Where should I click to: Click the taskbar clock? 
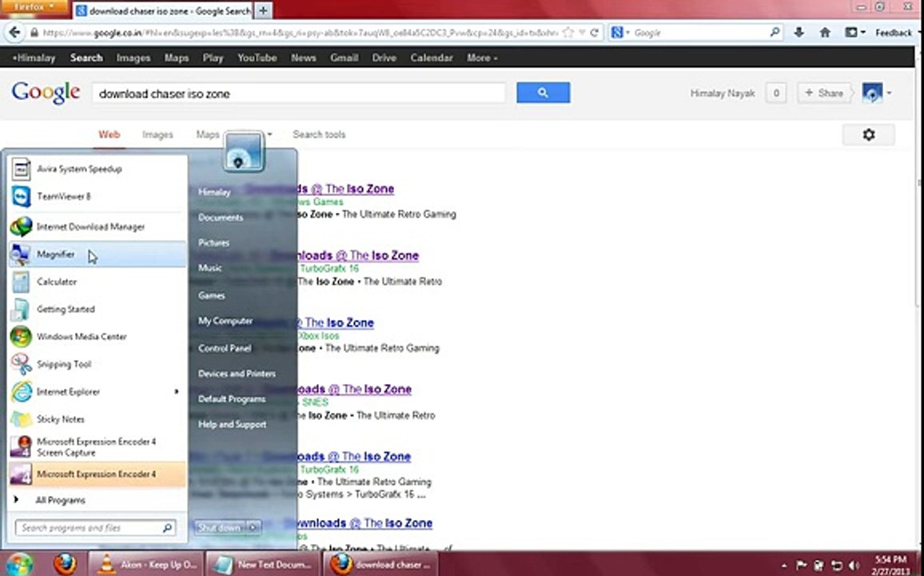tap(890, 565)
